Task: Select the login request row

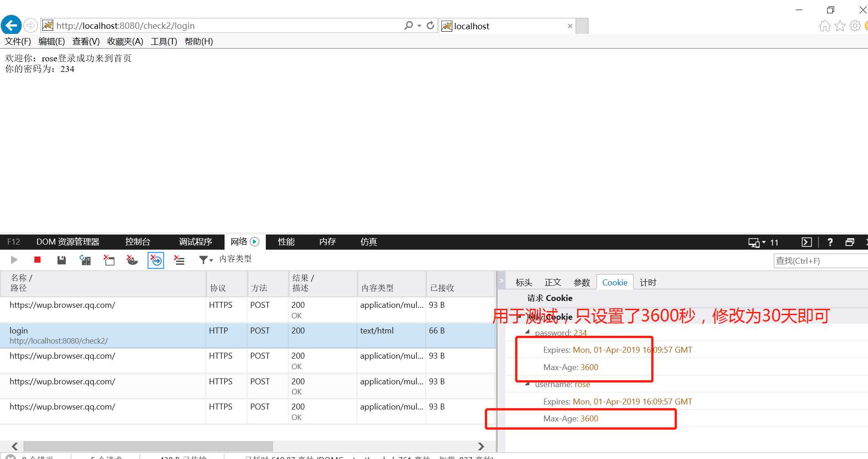Action: pyautogui.click(x=247, y=335)
